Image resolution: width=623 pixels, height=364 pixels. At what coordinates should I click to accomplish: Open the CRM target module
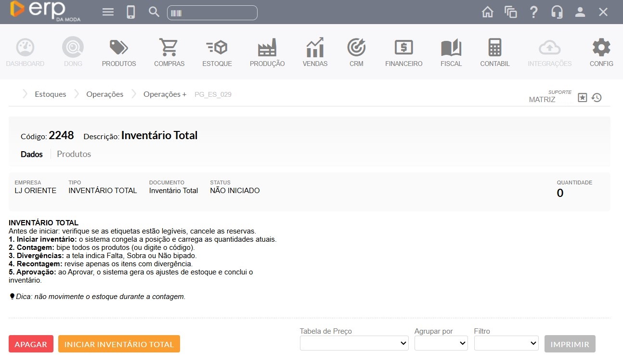356,52
